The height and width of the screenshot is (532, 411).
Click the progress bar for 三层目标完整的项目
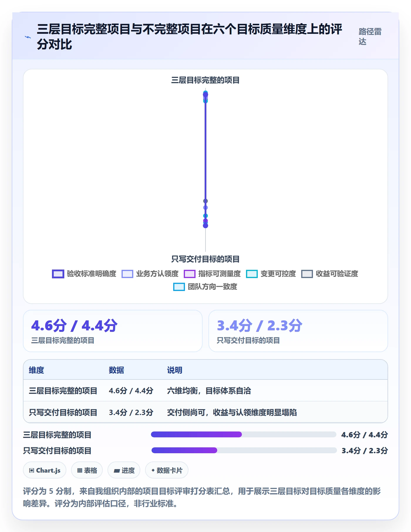click(x=243, y=434)
